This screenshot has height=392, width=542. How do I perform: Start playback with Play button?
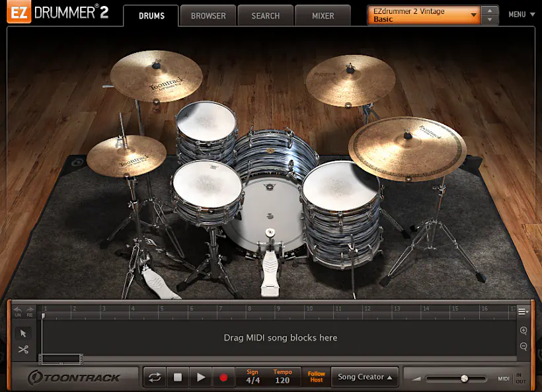[200, 377]
